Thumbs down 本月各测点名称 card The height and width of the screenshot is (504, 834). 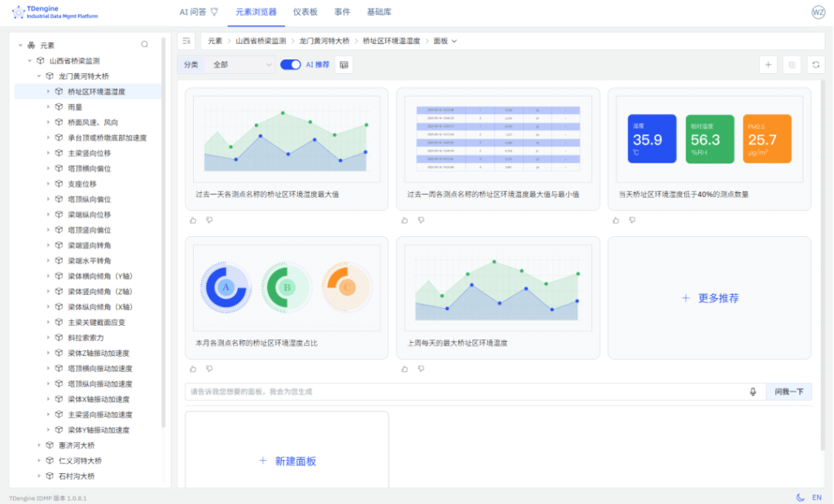click(209, 369)
